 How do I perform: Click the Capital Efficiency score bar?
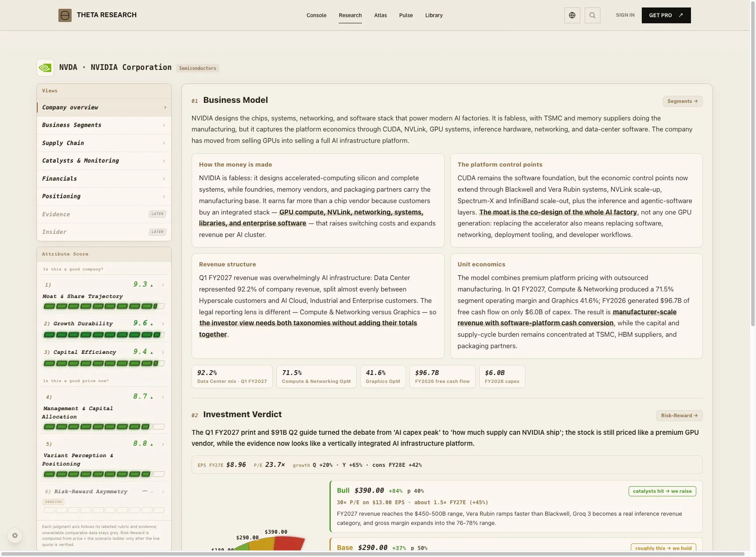(104, 363)
